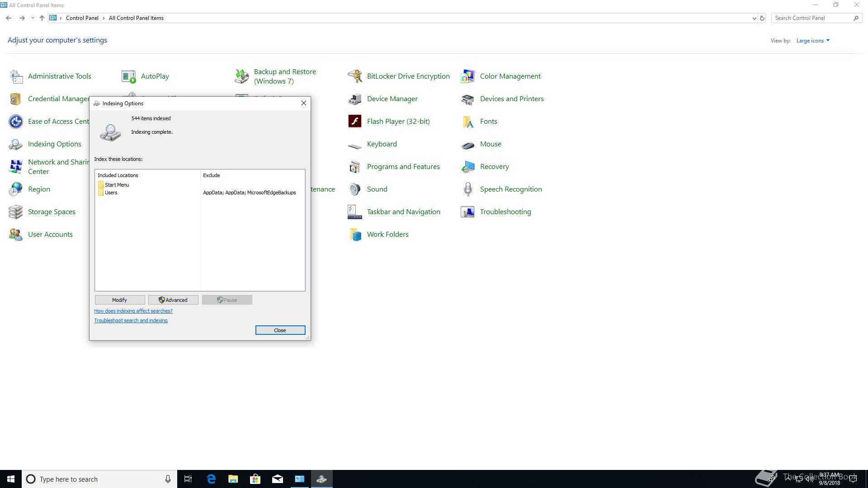Click the Modify button in Indexing Options
868x488 pixels.
120,300
